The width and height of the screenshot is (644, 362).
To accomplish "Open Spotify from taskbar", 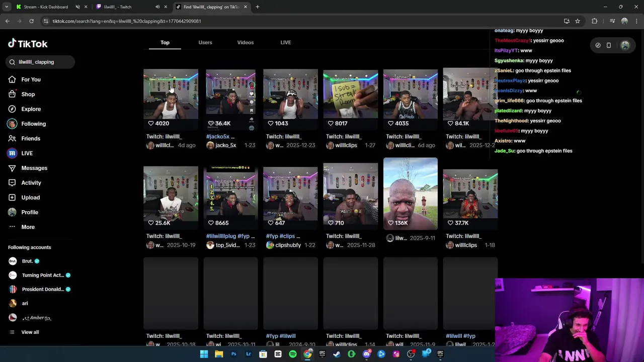I will click(x=293, y=354).
